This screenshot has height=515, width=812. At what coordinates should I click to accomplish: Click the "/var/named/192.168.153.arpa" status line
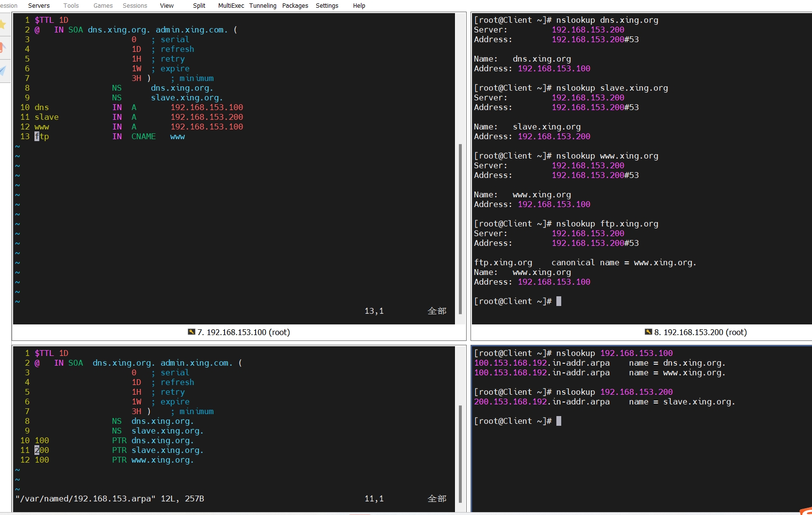110,499
